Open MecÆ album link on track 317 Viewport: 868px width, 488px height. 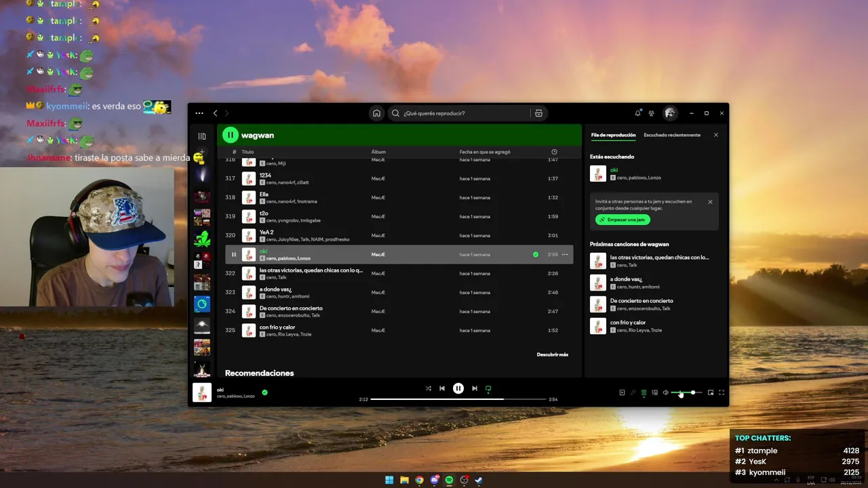[x=378, y=178]
